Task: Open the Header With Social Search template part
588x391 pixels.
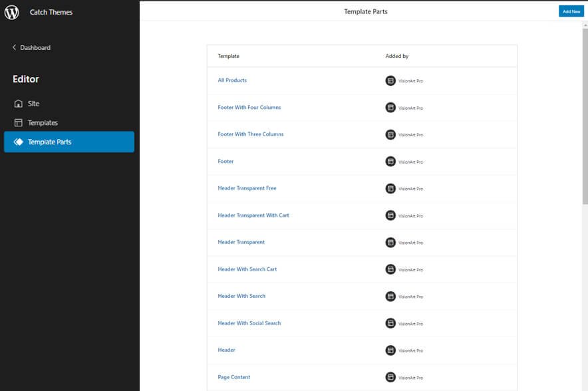Action: [x=249, y=323]
